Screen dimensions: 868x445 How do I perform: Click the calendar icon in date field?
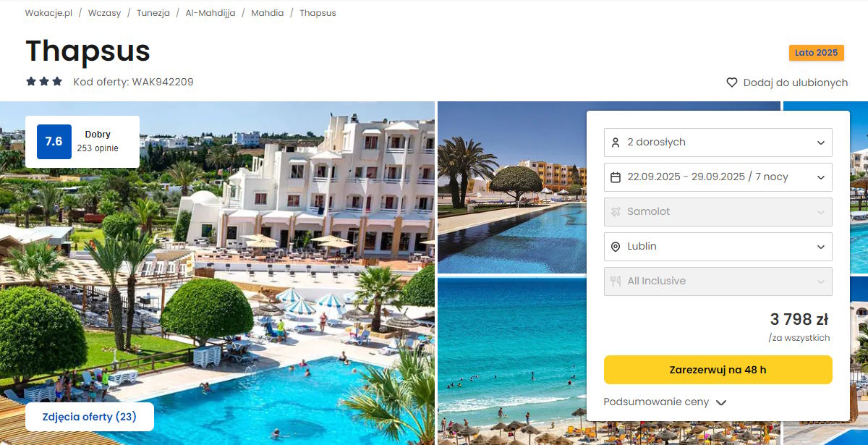point(616,177)
